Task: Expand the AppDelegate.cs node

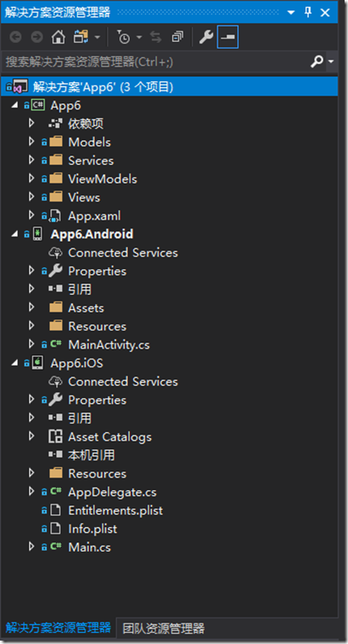Action: coord(32,492)
